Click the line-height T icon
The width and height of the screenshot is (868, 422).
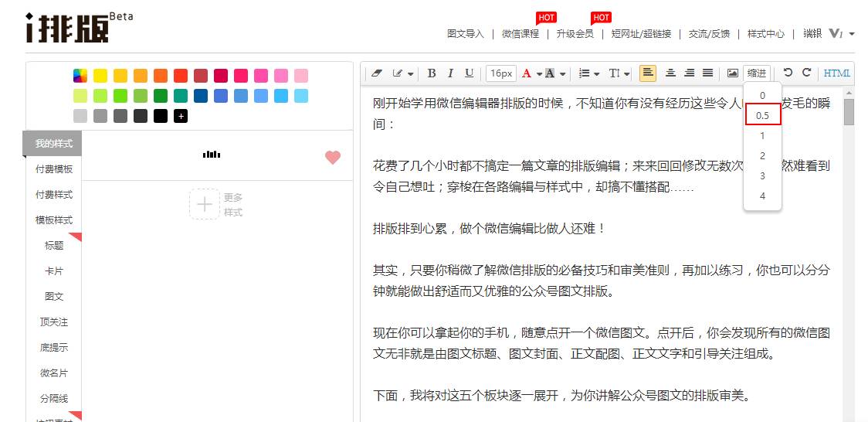tap(615, 73)
